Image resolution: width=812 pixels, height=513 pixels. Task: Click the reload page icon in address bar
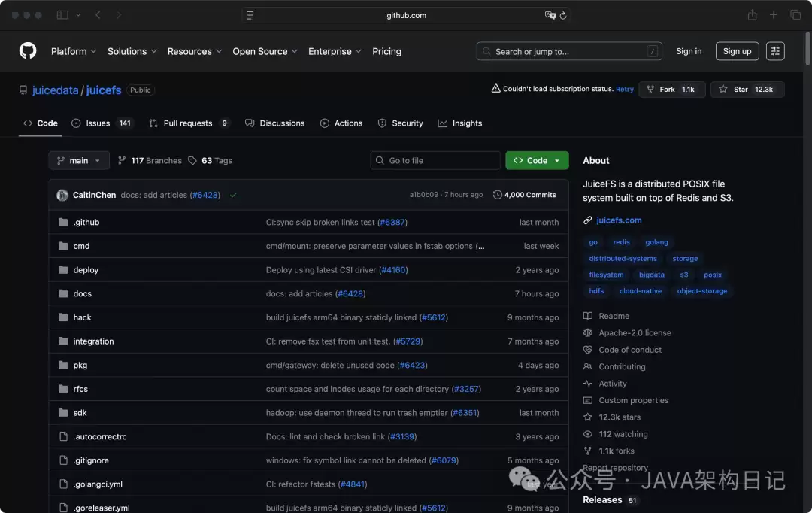[x=563, y=15]
